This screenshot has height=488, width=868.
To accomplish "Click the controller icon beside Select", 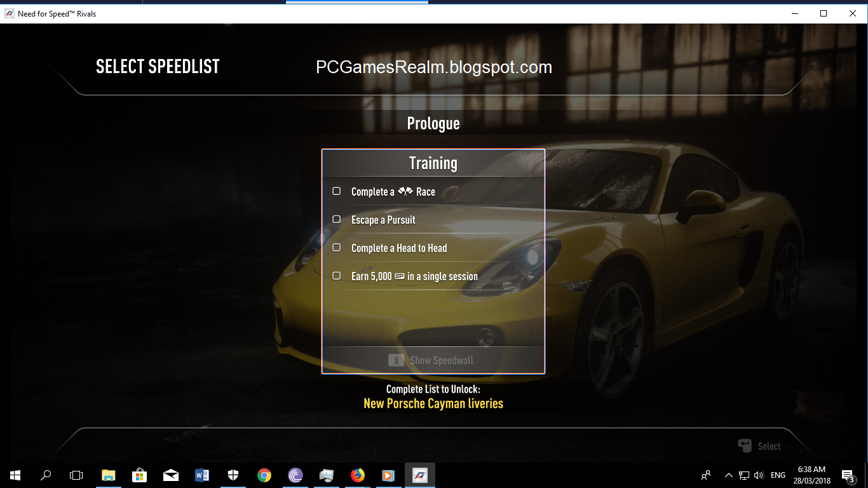I will tap(745, 445).
